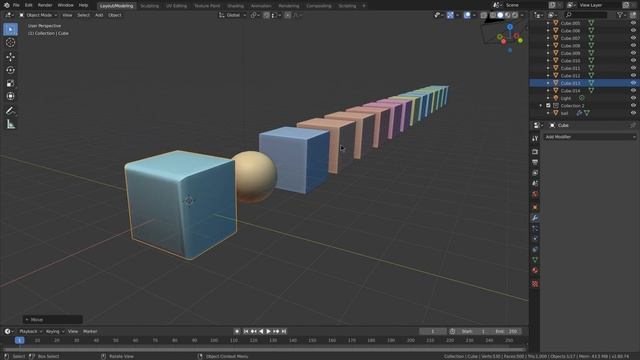Click the timeline playhead marker at frame 1
Screen dimensions: 640x360
coord(19,340)
